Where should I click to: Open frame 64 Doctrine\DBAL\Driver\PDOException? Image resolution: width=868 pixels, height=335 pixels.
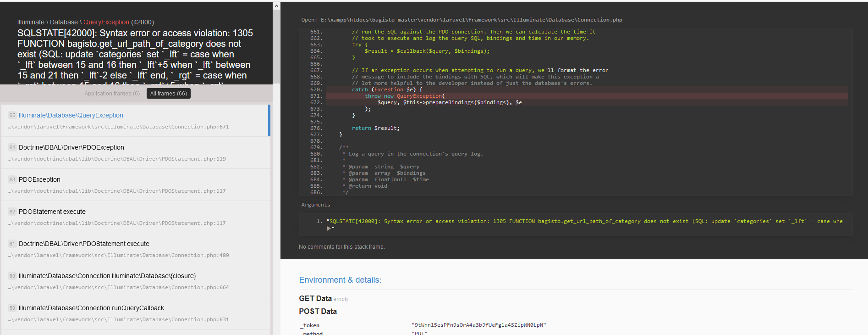[x=136, y=153]
